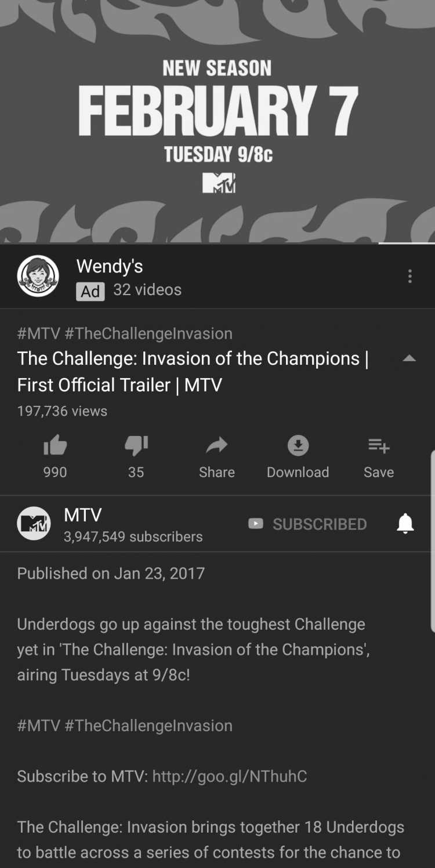The image size is (435, 868).
Task: Open the MTV channel name
Action: click(83, 515)
